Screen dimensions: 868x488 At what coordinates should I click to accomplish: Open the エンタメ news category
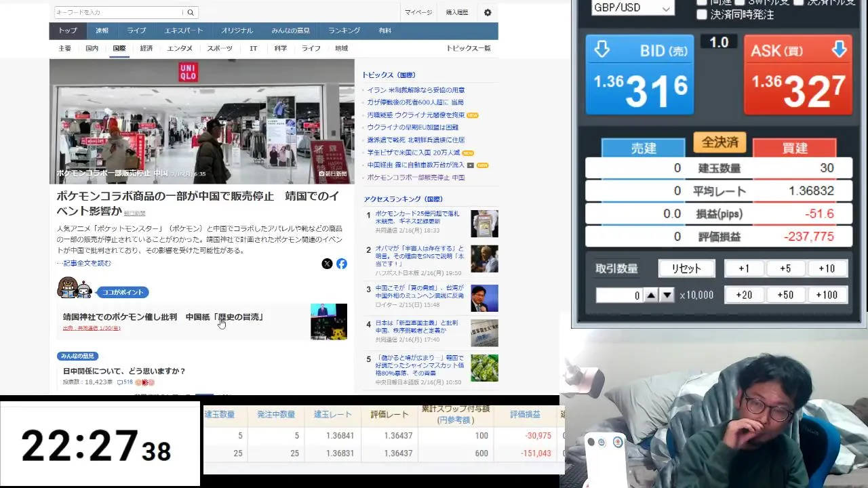coord(180,49)
